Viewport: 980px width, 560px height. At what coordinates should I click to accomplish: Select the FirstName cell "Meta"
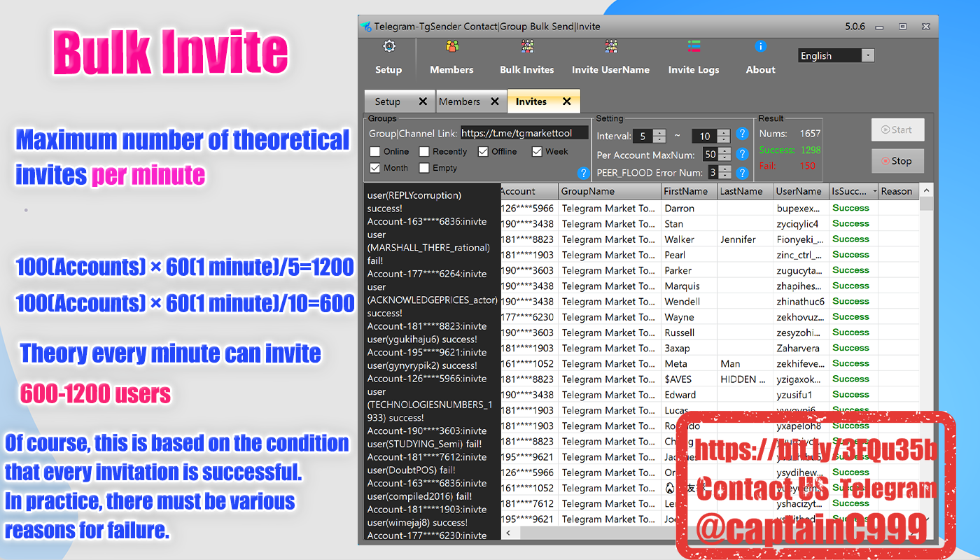pos(689,363)
